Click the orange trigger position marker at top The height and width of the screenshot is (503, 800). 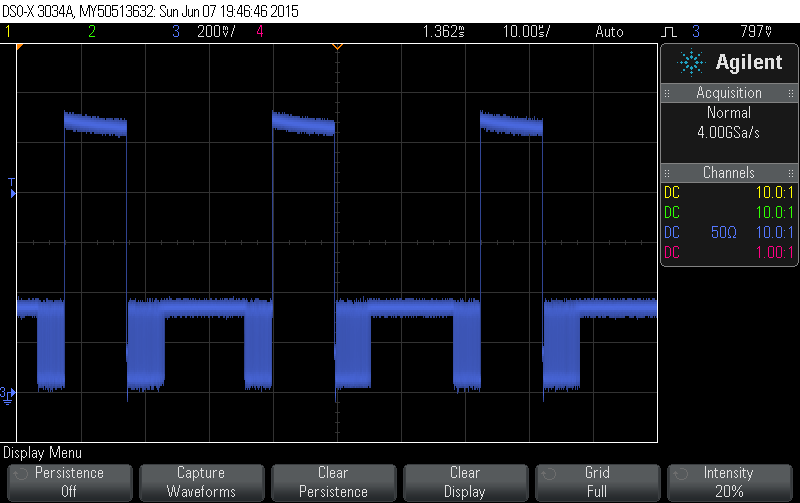click(x=337, y=47)
